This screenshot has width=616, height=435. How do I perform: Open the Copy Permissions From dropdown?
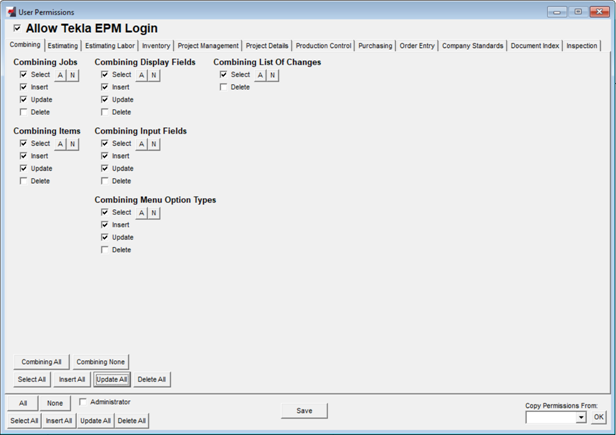(x=581, y=417)
